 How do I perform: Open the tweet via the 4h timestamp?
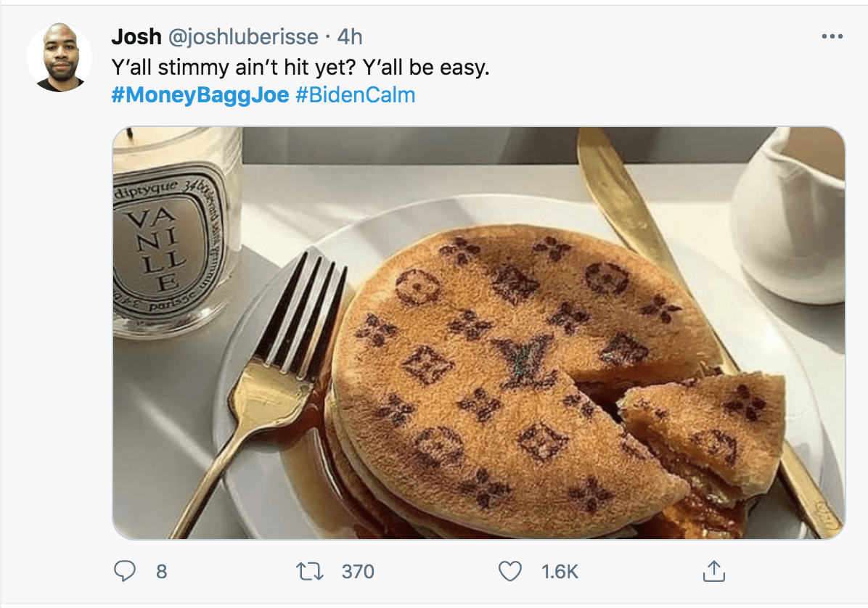point(350,36)
